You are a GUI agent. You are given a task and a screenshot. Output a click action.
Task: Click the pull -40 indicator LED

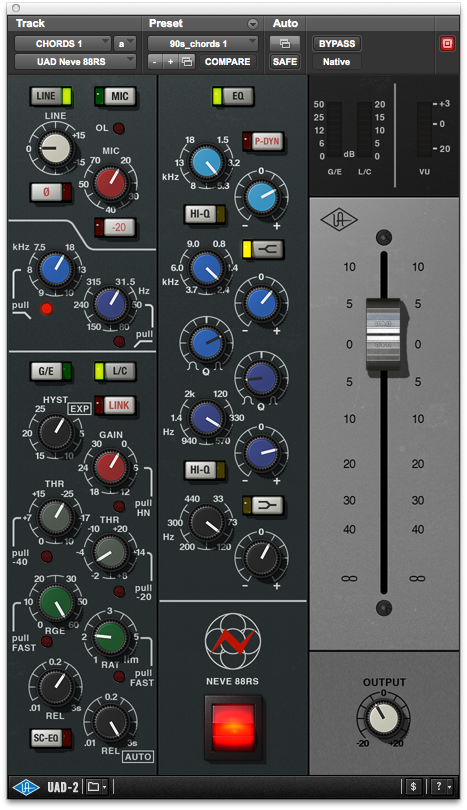(46, 556)
